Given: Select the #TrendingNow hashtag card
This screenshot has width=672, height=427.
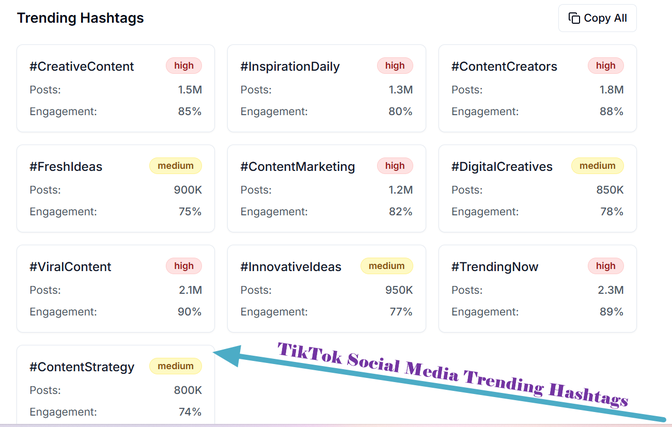Looking at the screenshot, I should [x=537, y=289].
